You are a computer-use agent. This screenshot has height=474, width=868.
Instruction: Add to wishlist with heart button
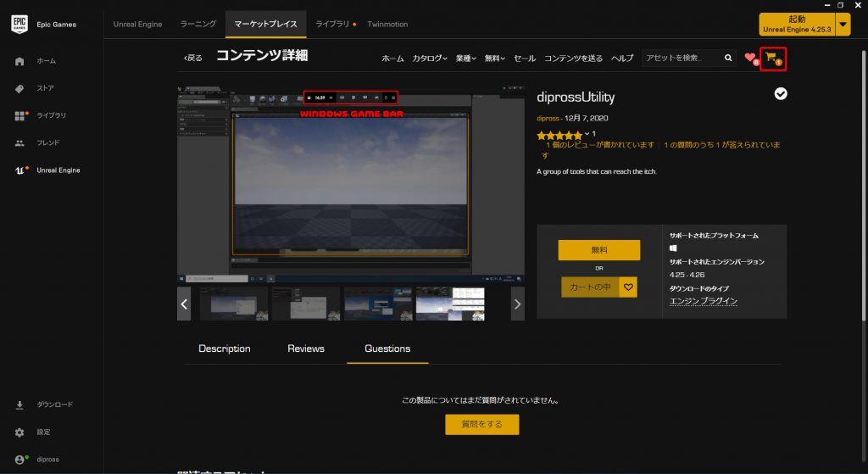pyautogui.click(x=628, y=287)
